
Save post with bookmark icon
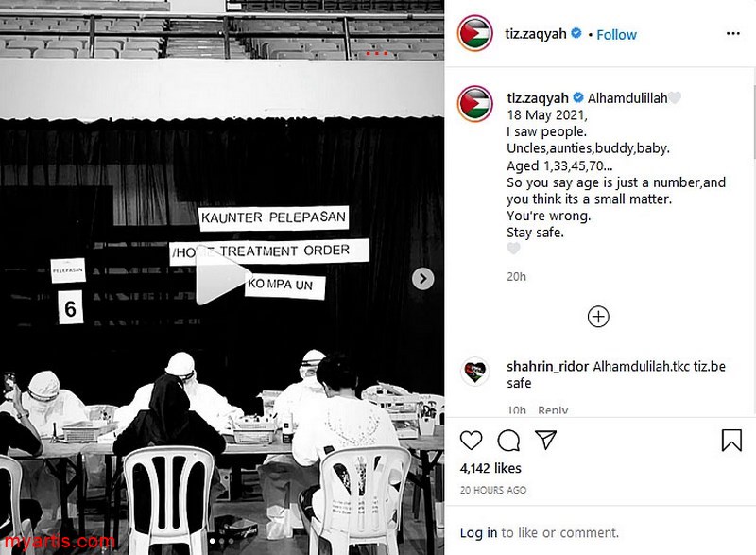731,441
